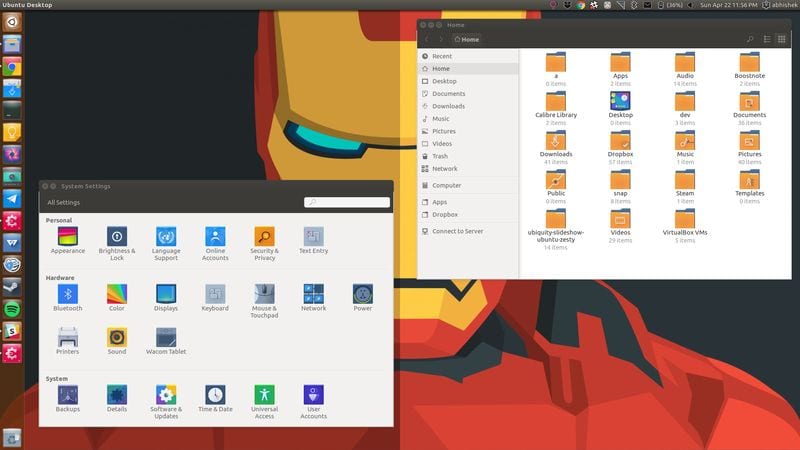
Task: Select the ubiquity-slideshow-ubuntu-zesty folder
Action: [556, 229]
